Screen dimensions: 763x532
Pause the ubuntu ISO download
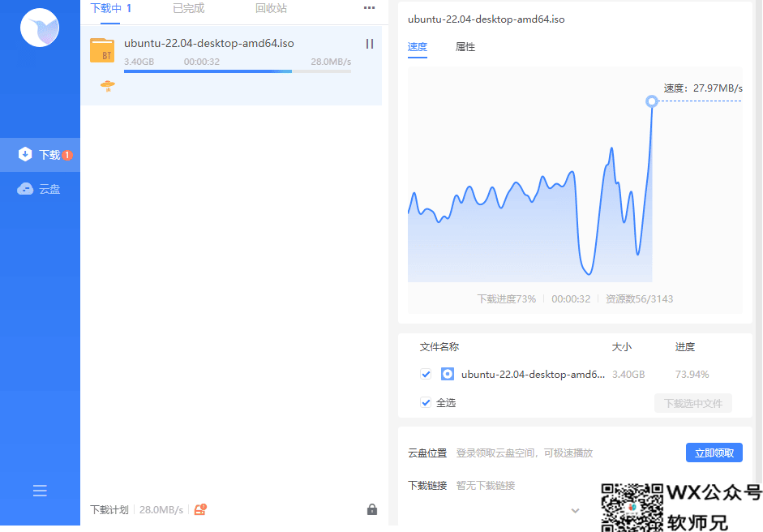[x=369, y=44]
